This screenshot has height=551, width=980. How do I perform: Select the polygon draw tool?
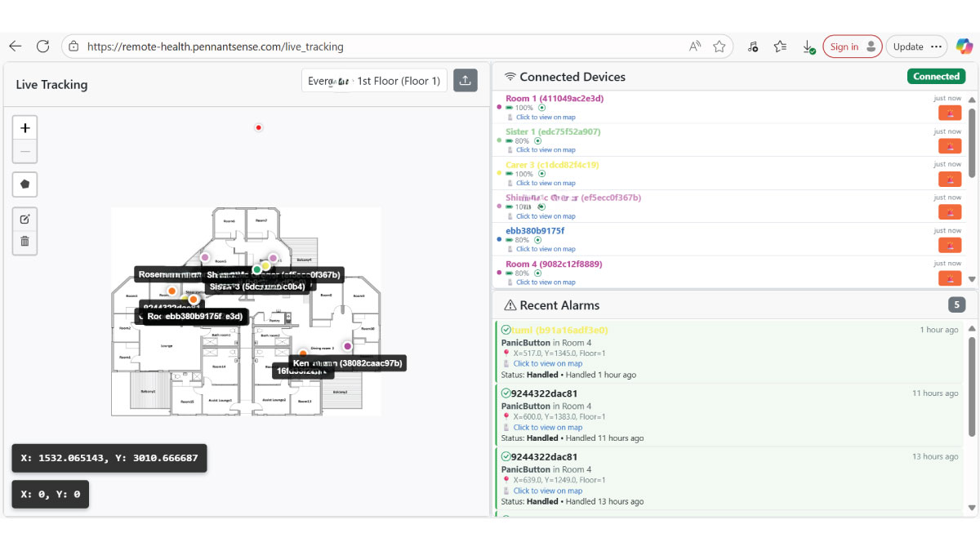[x=25, y=184]
